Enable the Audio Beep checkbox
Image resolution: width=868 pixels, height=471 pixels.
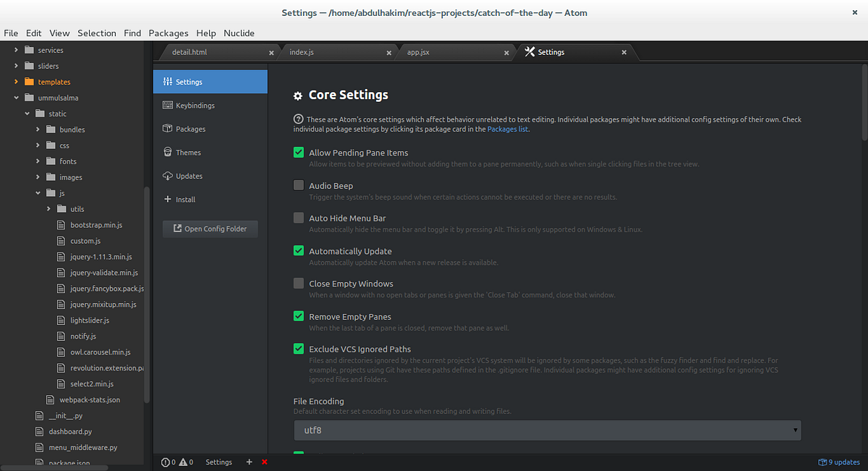pos(299,184)
